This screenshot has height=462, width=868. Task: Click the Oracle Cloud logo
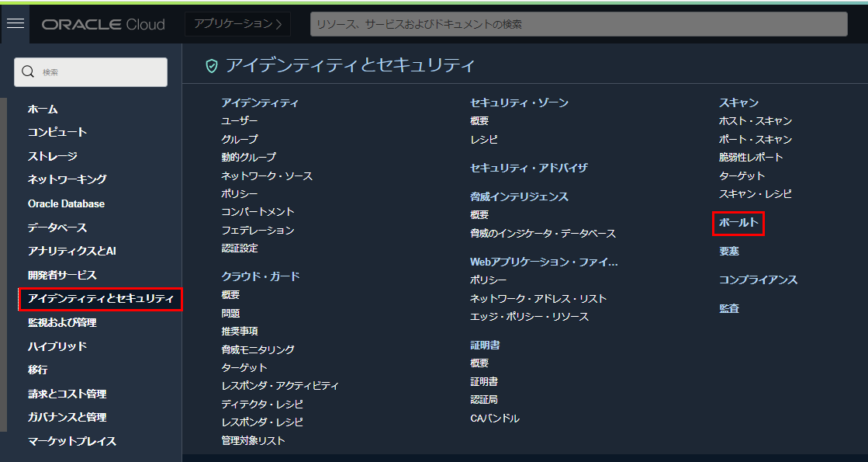pyautogui.click(x=103, y=24)
